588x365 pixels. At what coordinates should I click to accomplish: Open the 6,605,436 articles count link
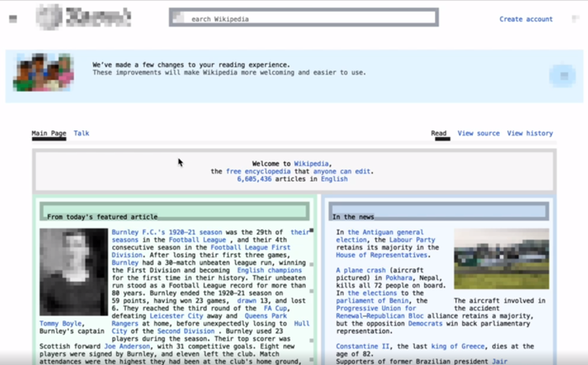tap(254, 179)
